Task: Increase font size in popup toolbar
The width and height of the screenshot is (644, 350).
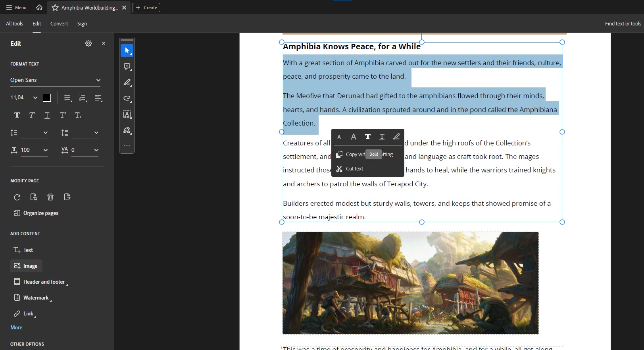Action: click(x=353, y=137)
